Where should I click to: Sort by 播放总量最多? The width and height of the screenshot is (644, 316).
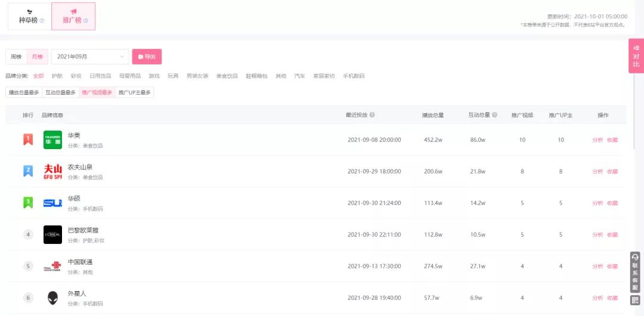pyautogui.click(x=24, y=92)
